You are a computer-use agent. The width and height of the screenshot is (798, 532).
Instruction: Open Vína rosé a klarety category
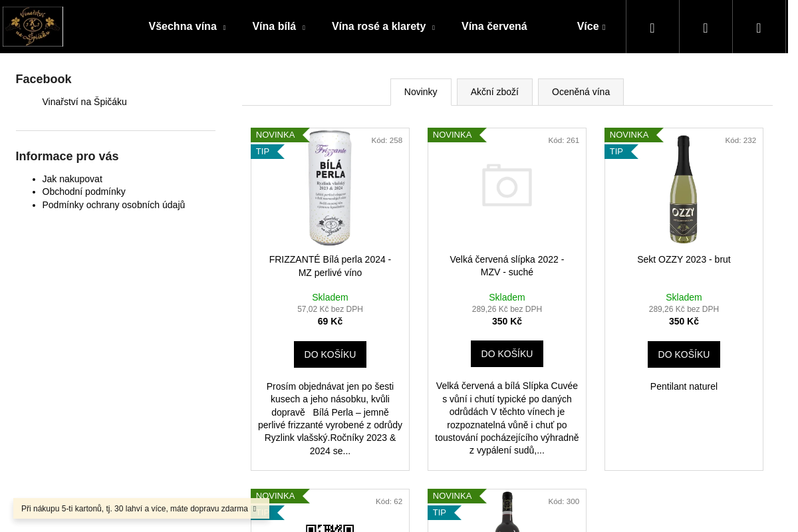[378, 27]
